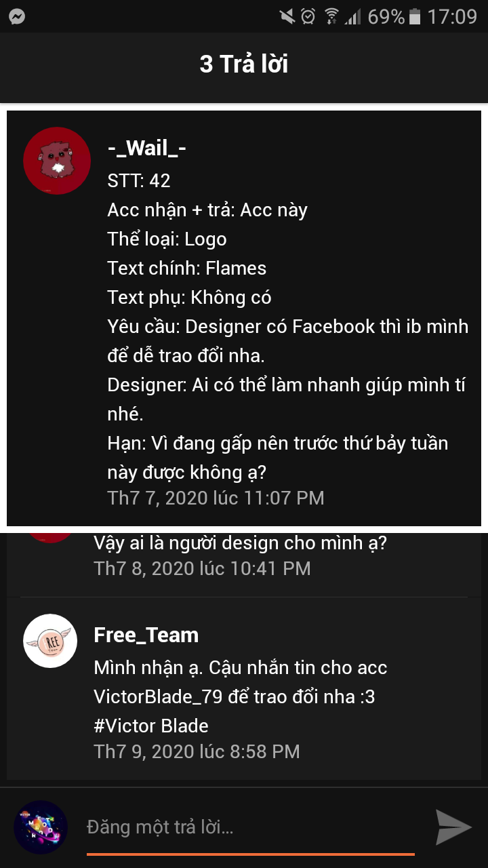Screen dimensions: 488x868
Task: Tap the "Th7 9, 2020 lúc 8:58 PM" timestamp
Action: 197,751
